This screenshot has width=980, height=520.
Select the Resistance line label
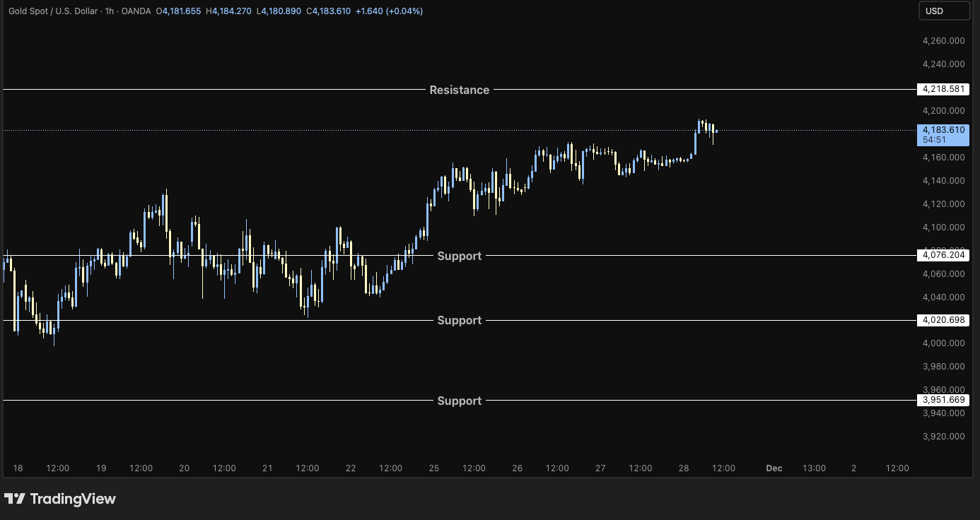pos(459,90)
